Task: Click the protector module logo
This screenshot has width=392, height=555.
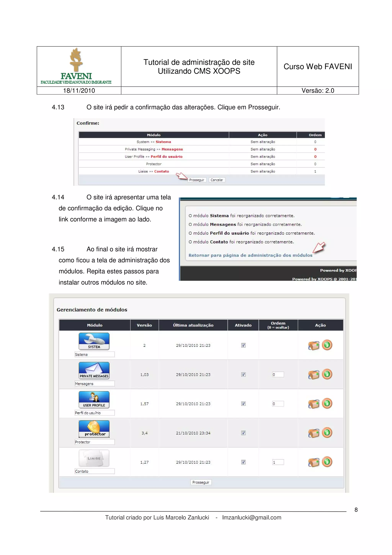Action: (94, 429)
